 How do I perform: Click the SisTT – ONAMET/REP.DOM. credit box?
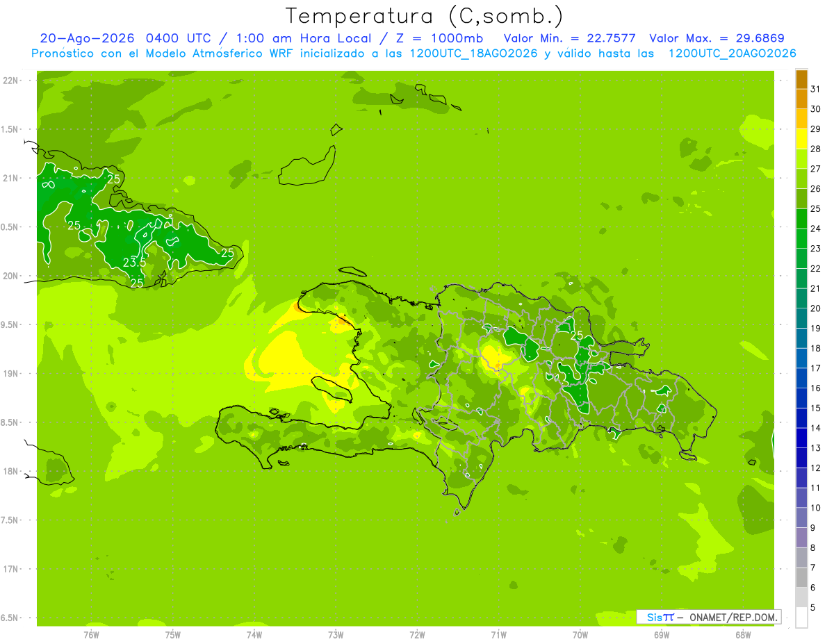[x=708, y=617]
